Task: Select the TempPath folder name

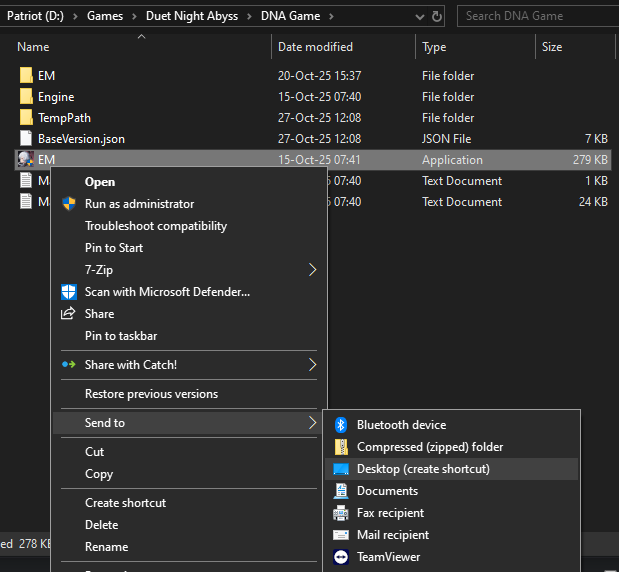Action: pos(64,118)
